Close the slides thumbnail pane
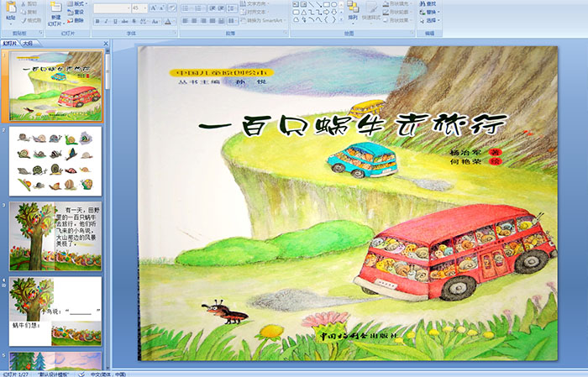The height and width of the screenshot is (377, 588). (106, 44)
